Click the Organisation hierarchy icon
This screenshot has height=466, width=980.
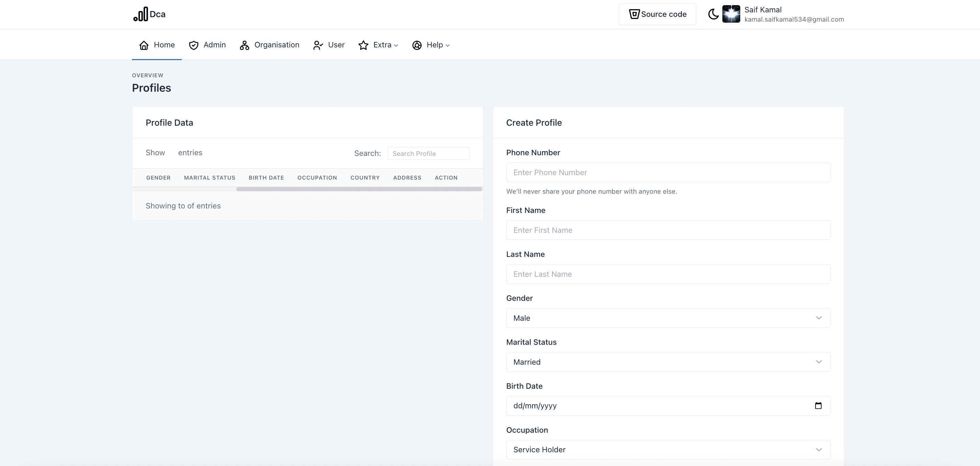[244, 45]
